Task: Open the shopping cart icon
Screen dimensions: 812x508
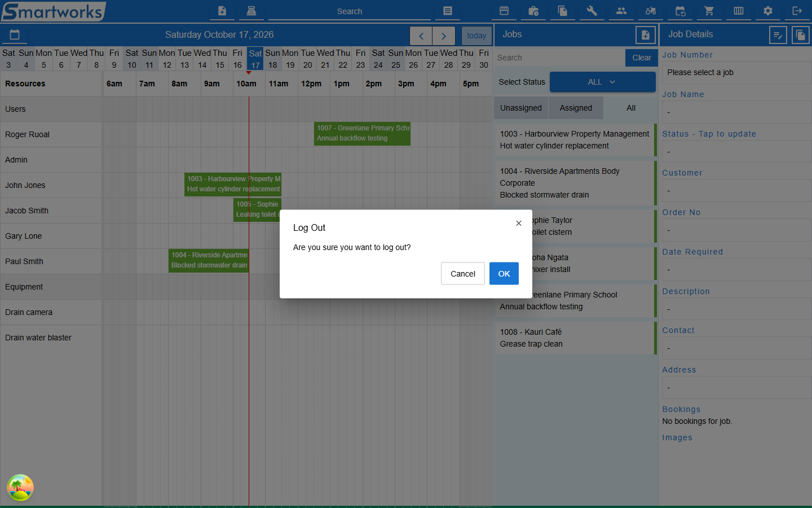Action: (x=709, y=11)
